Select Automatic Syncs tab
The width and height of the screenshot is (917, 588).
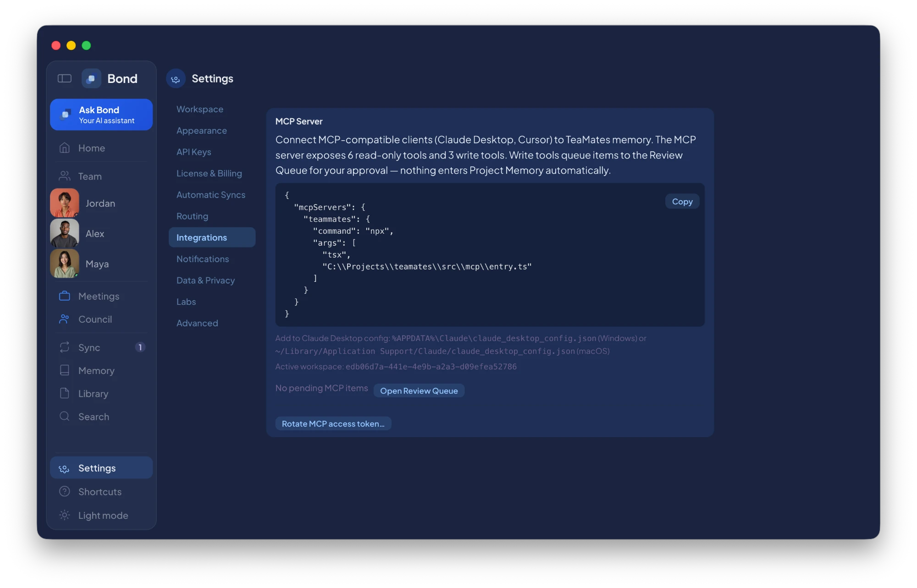[x=212, y=195]
